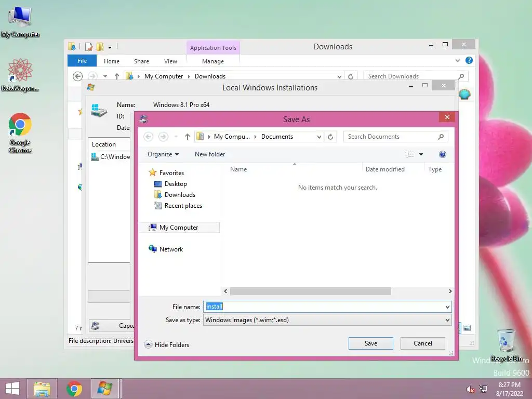
Task: Click scroll left arrow in file list
Action: click(225, 291)
